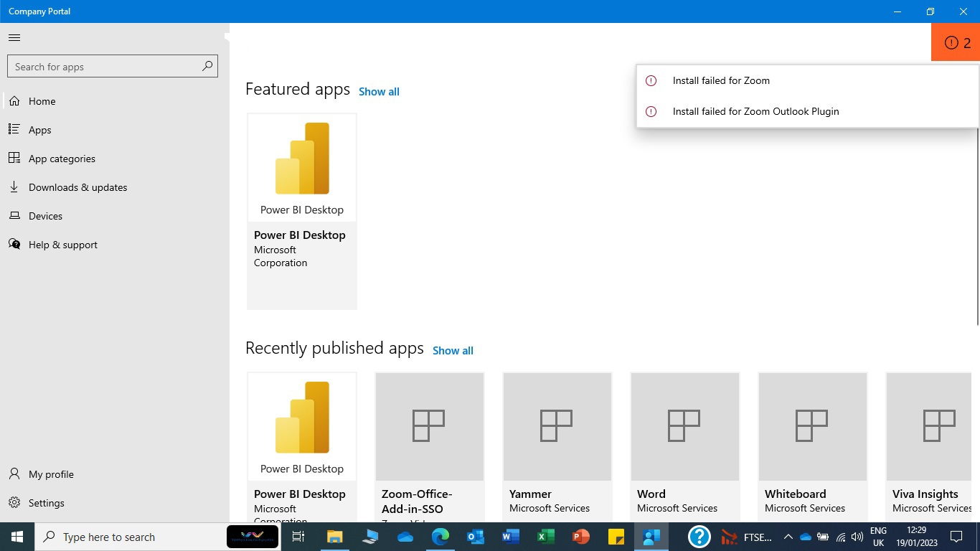The width and height of the screenshot is (980, 551).
Task: Open the Yammer app tile
Action: click(x=557, y=447)
